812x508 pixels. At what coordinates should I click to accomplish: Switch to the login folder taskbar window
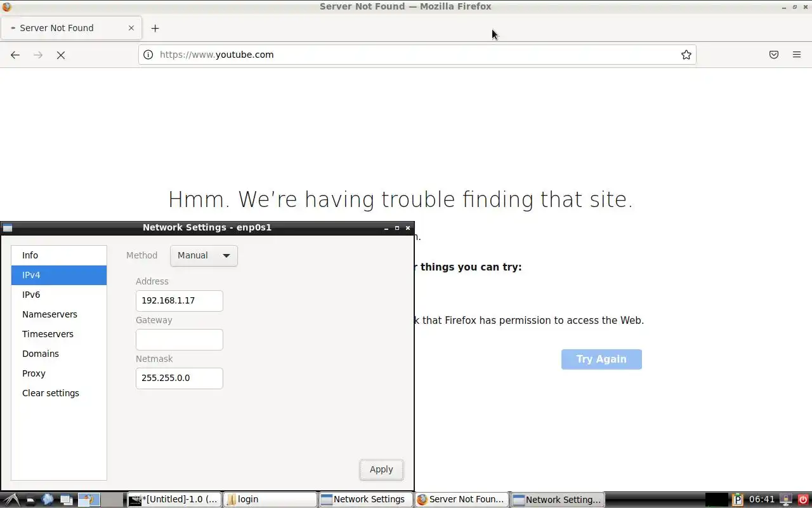(270, 500)
